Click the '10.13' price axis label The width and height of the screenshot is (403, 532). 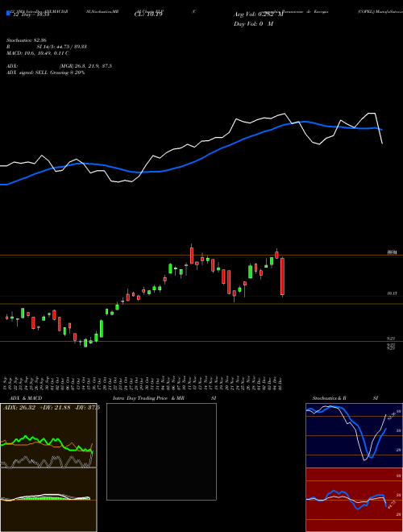(392, 293)
